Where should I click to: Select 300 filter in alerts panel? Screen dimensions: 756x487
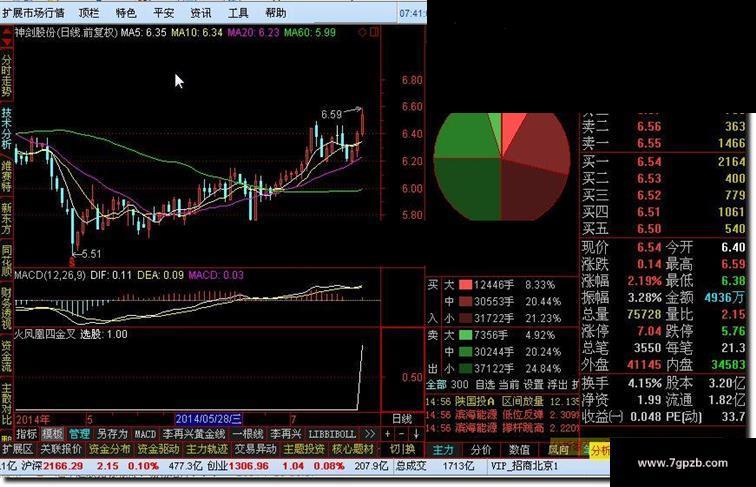(x=459, y=385)
